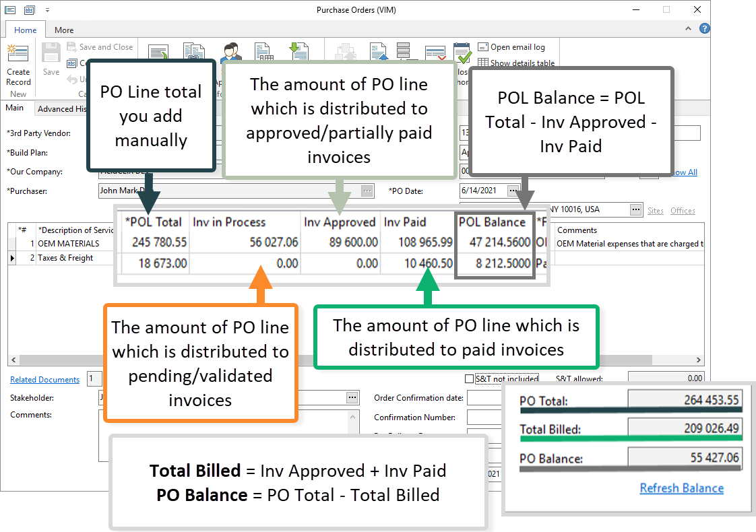The image size is (756, 532).
Task: Click Save and Close
Action: (100, 46)
